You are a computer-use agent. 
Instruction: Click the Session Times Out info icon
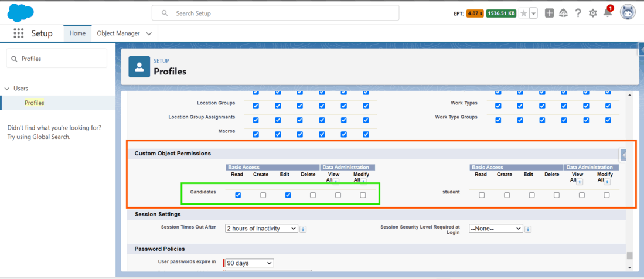(303, 229)
